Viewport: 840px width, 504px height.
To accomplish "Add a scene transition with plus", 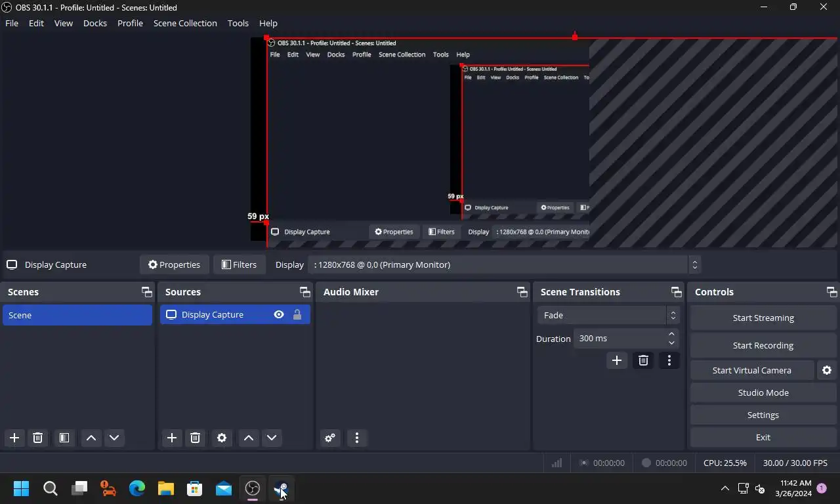I will (x=617, y=360).
